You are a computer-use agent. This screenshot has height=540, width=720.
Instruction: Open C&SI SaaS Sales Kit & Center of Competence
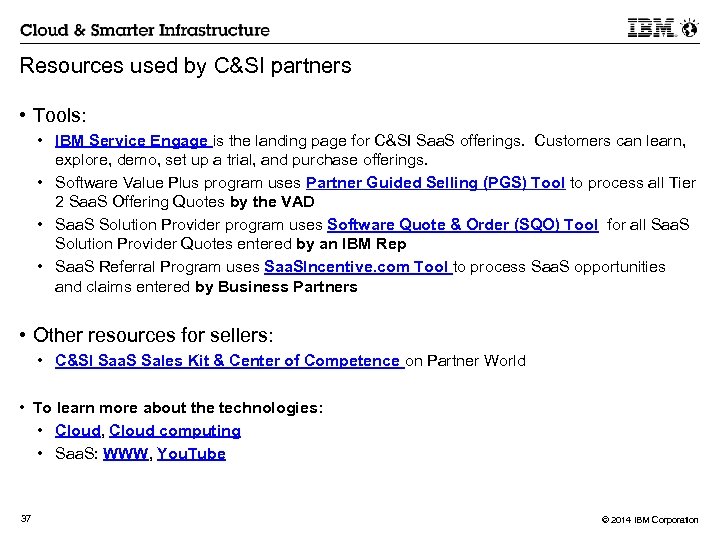coord(228,360)
